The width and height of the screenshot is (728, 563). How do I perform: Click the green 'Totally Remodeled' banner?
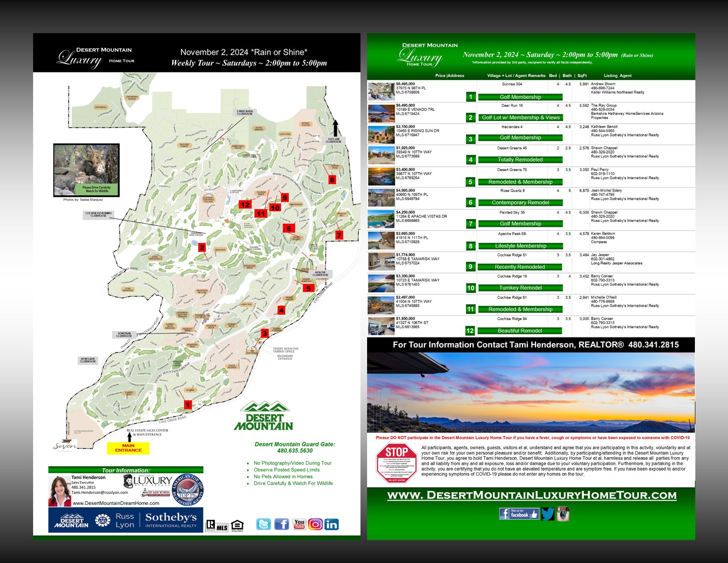point(520,160)
